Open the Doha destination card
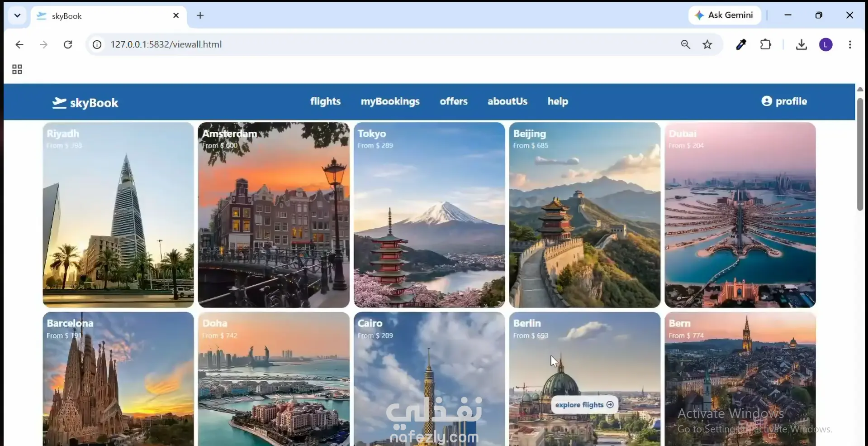 274,379
